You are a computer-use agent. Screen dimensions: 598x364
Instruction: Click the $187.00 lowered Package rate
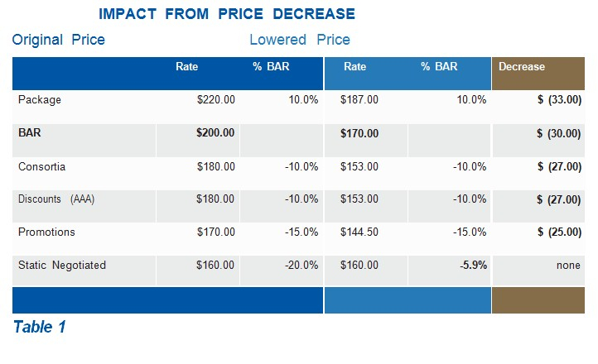(359, 100)
